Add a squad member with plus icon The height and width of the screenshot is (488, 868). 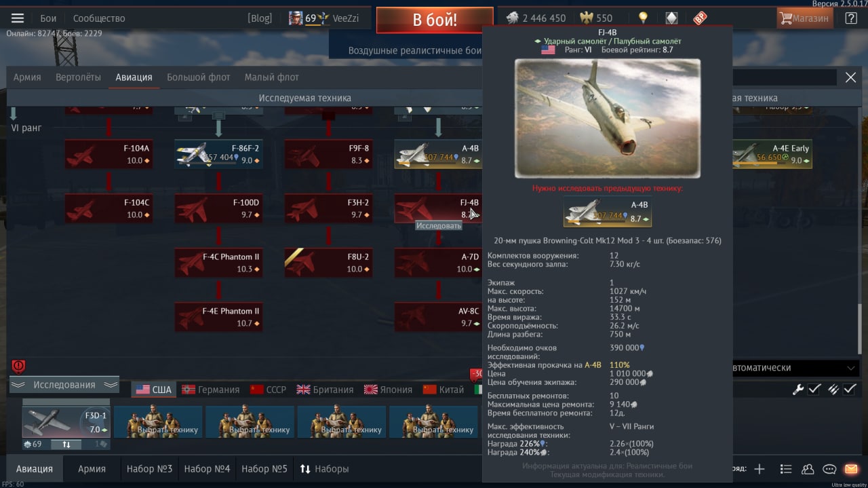759,469
